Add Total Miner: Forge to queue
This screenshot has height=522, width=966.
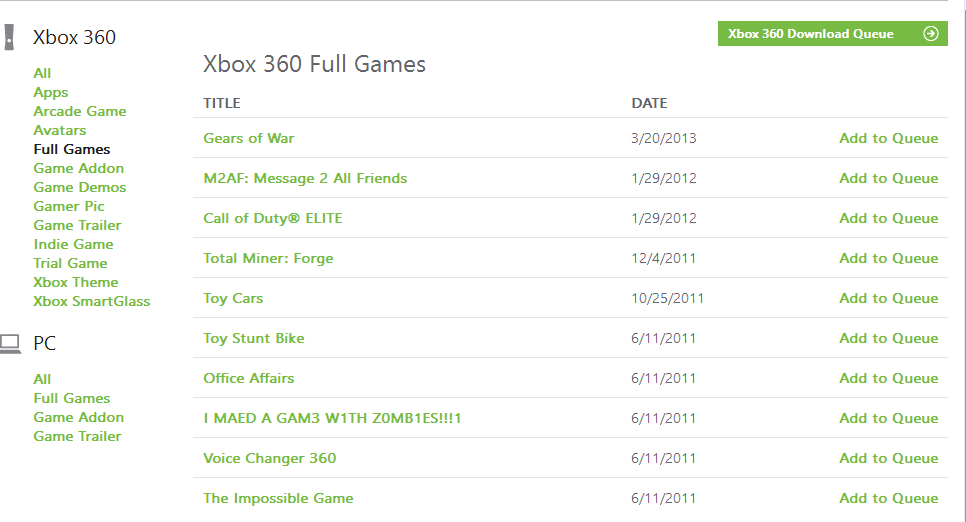coord(888,258)
